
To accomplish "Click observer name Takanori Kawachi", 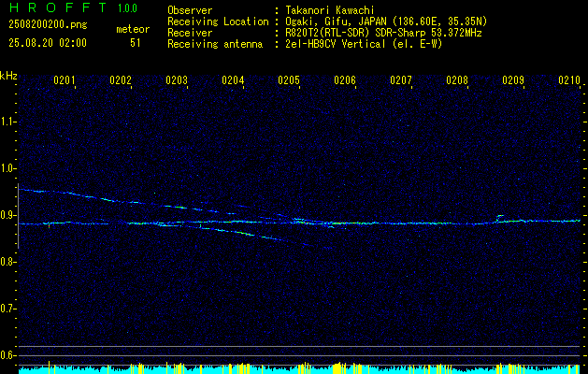I will point(329,10).
